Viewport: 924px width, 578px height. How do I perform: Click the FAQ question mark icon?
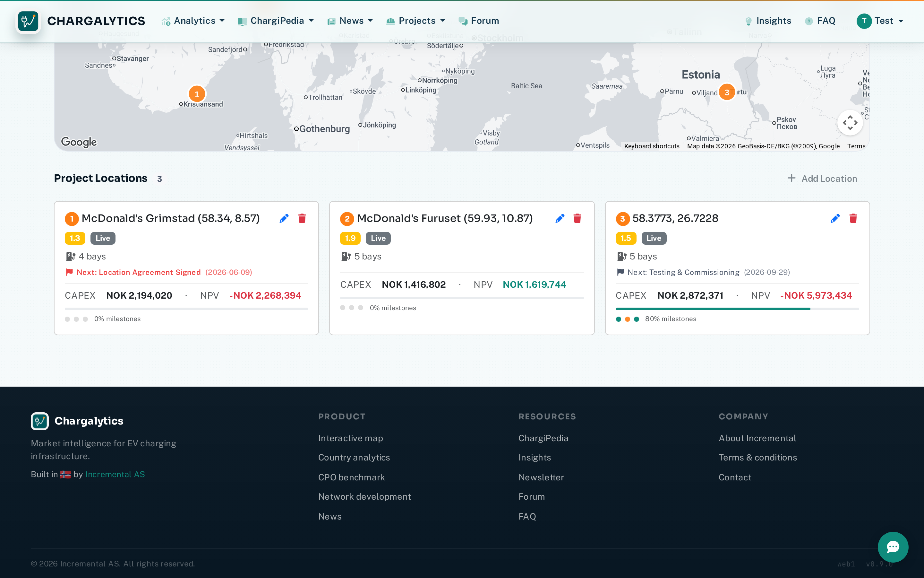click(809, 22)
